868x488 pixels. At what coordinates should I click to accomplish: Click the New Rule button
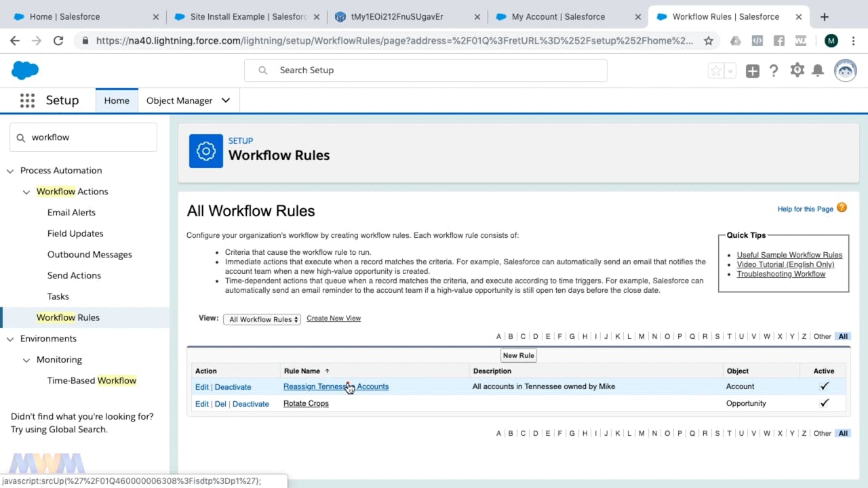tap(518, 355)
